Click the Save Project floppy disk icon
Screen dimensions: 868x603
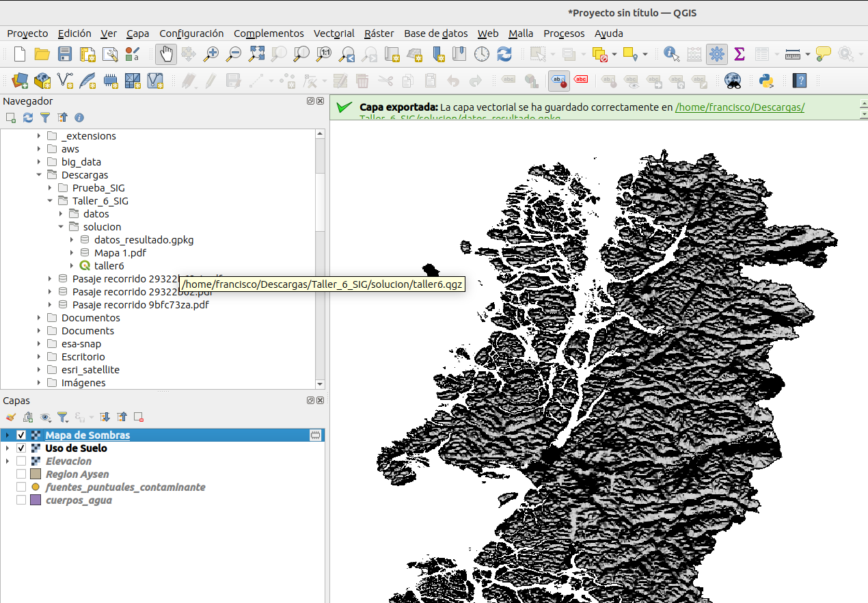[x=65, y=54]
